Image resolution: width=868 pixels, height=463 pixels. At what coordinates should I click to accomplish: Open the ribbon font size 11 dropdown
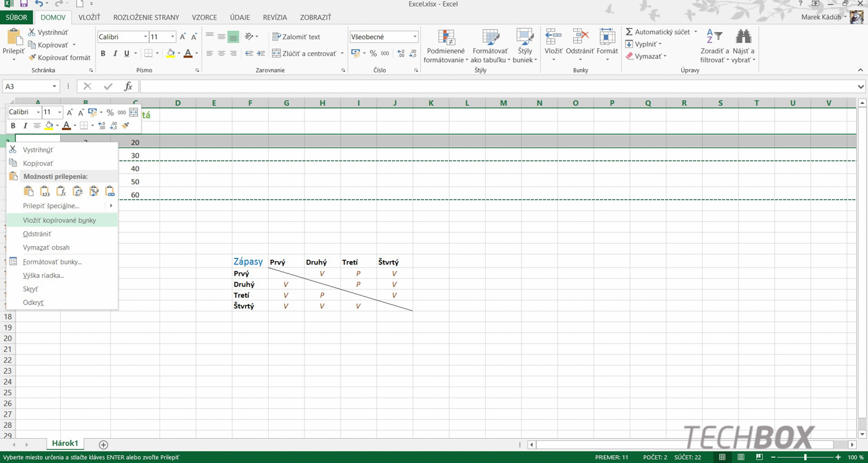(x=173, y=37)
